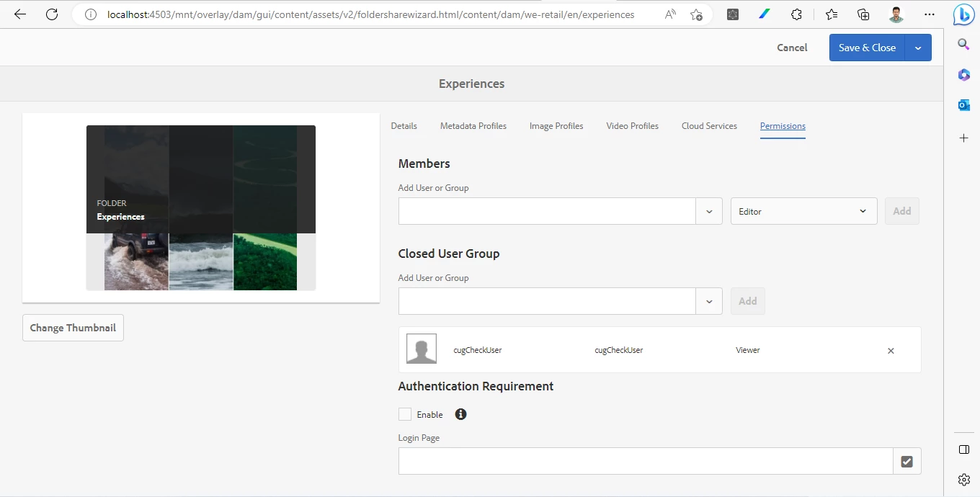The width and height of the screenshot is (980, 497).
Task: Go back with the browser back arrow
Action: (19, 14)
